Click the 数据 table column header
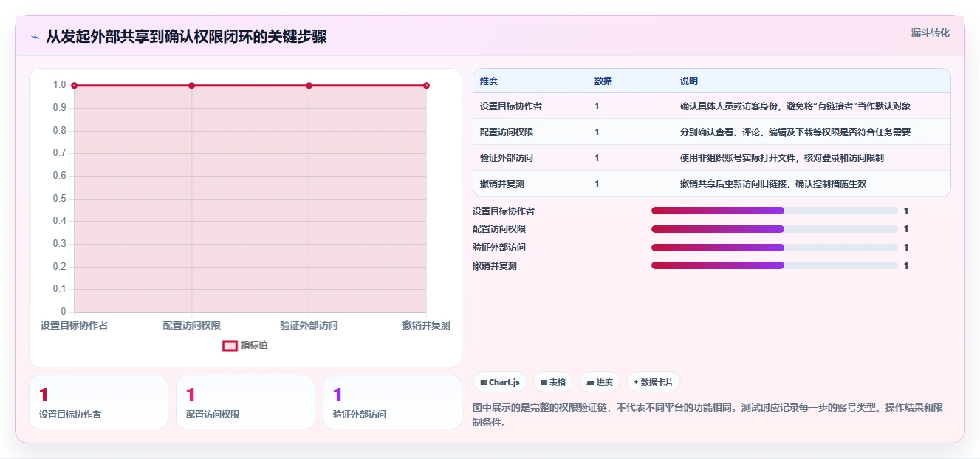The height and width of the screenshot is (459, 980). tap(603, 81)
